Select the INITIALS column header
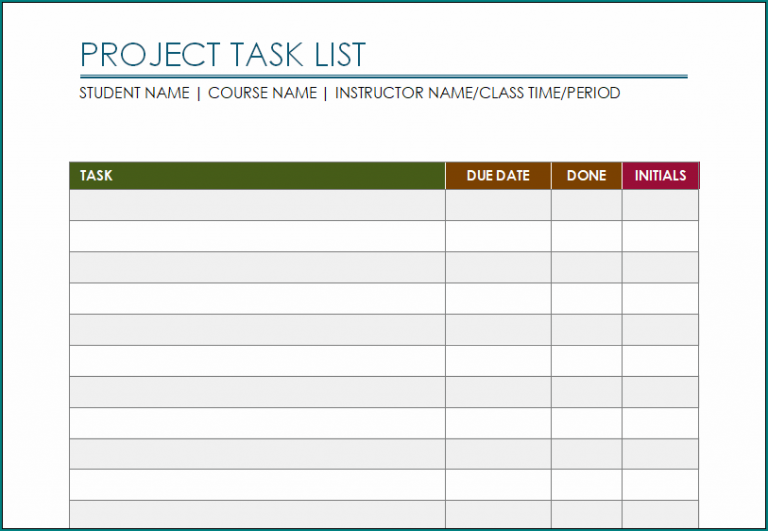768x531 pixels. pyautogui.click(x=660, y=176)
